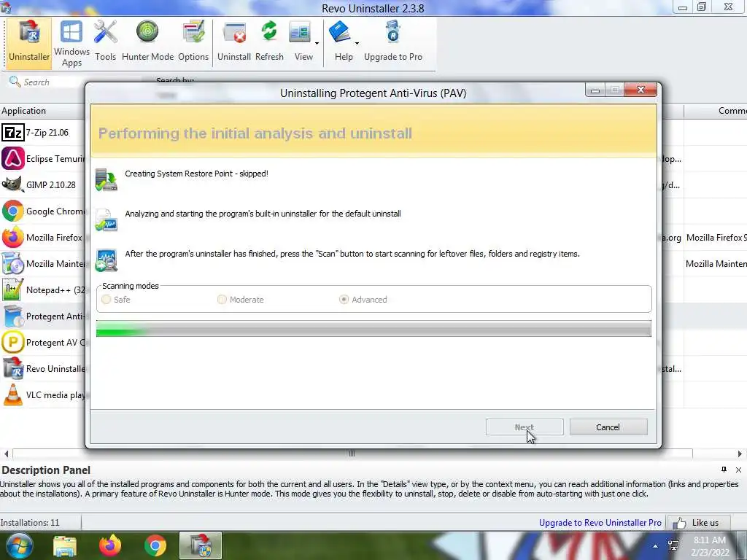
Task: Click the taskbar clock showing 8:11 AM
Action: (710, 546)
